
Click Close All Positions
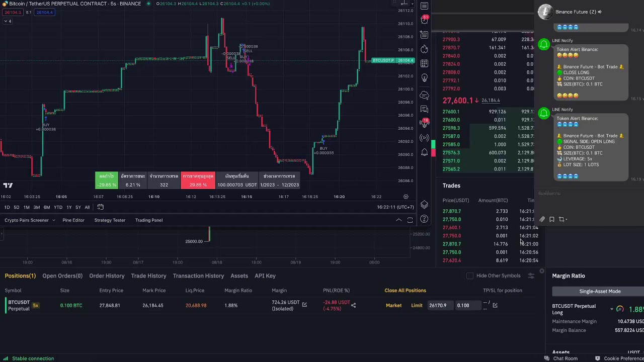click(405, 290)
